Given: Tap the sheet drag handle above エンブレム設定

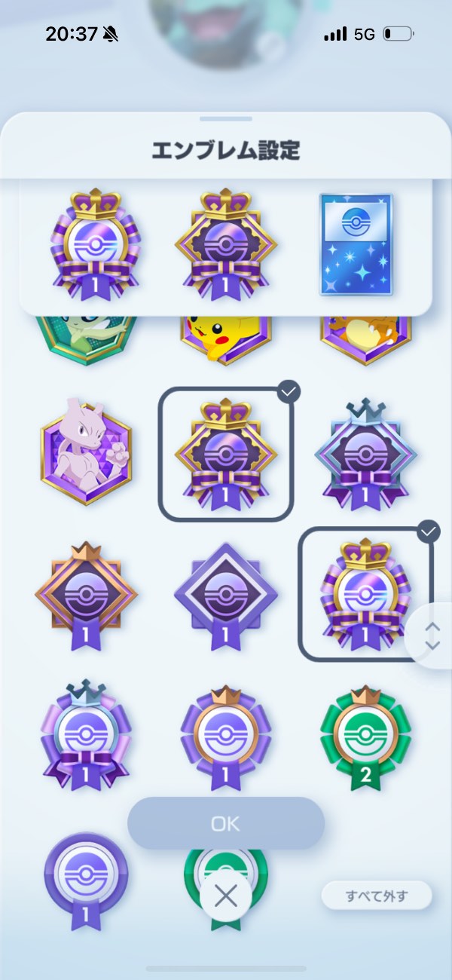Looking at the screenshot, I should click(x=226, y=119).
